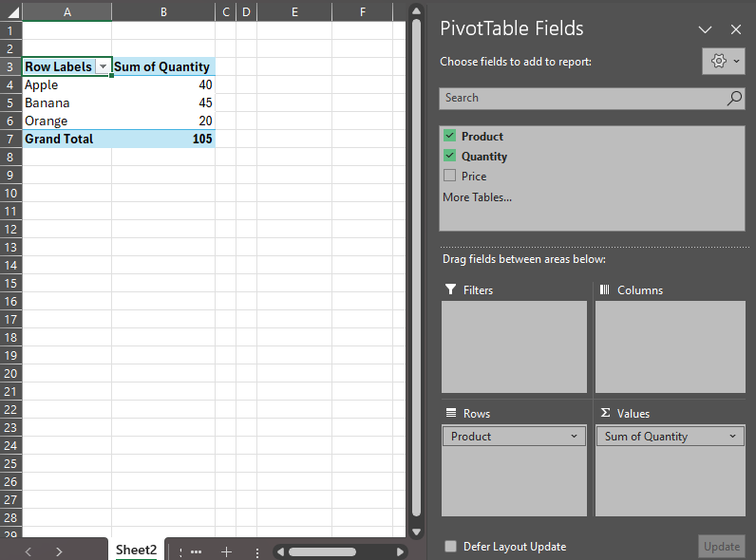
Task: Expand the Product dropdown in Rows area
Action: click(x=574, y=437)
